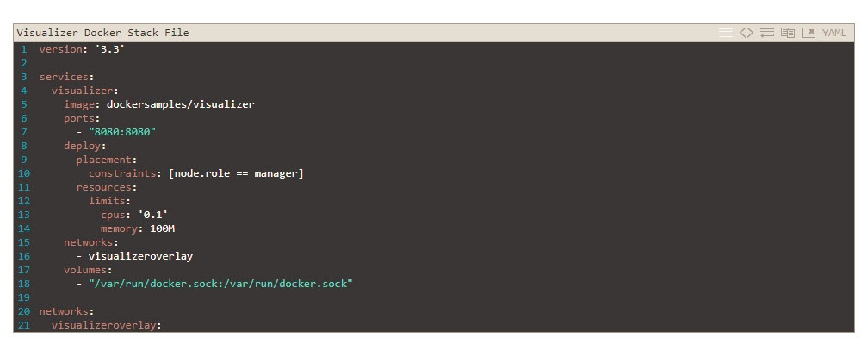Click the "8080:8080" port string
868x338 pixels.
tap(122, 132)
